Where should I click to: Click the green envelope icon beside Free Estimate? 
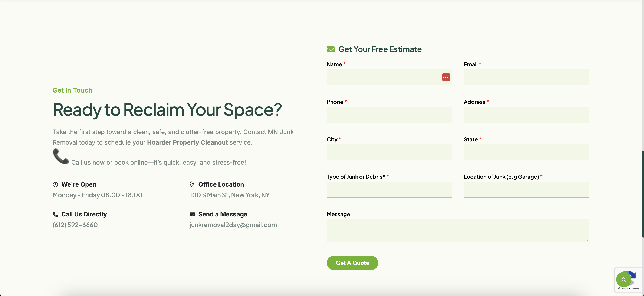pos(331,49)
